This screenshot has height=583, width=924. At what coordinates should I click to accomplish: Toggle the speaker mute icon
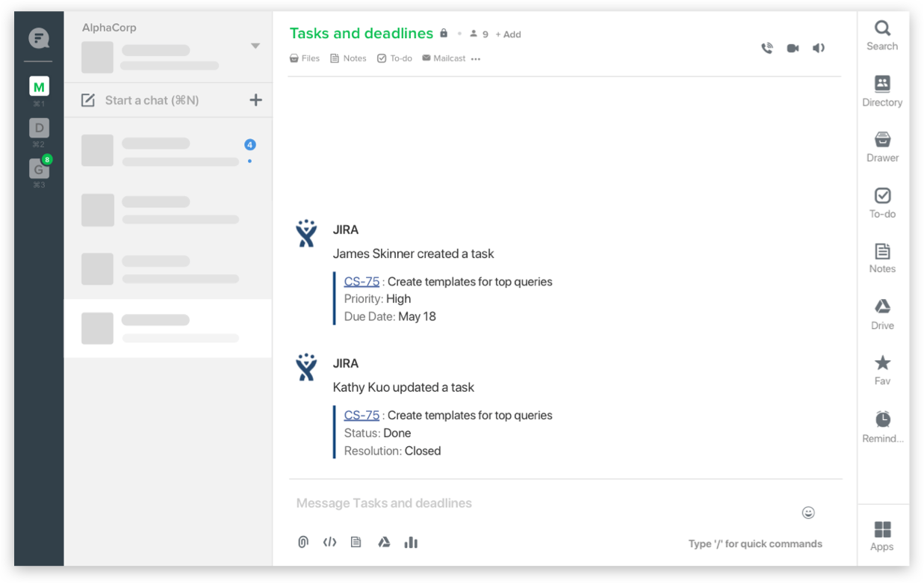coord(819,48)
